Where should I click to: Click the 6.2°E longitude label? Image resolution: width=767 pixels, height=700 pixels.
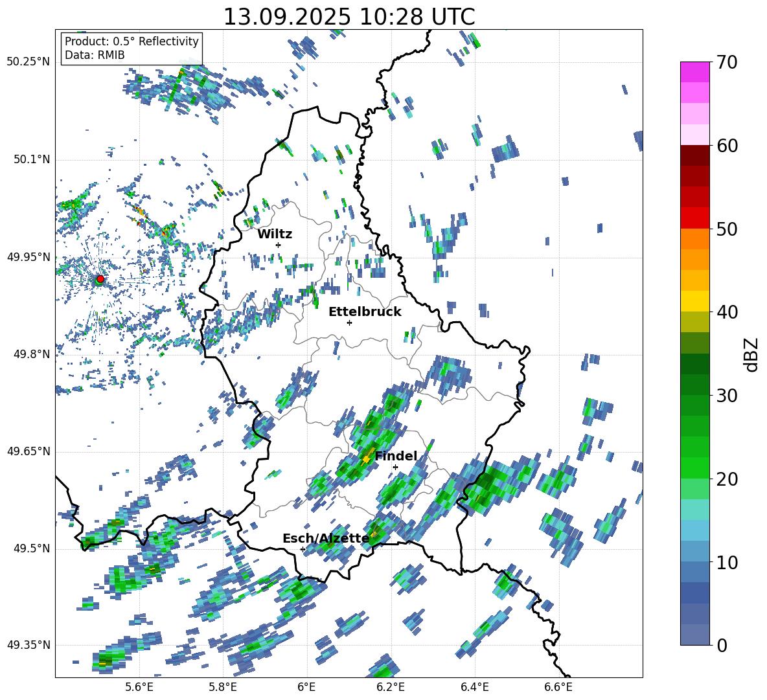pos(391,687)
